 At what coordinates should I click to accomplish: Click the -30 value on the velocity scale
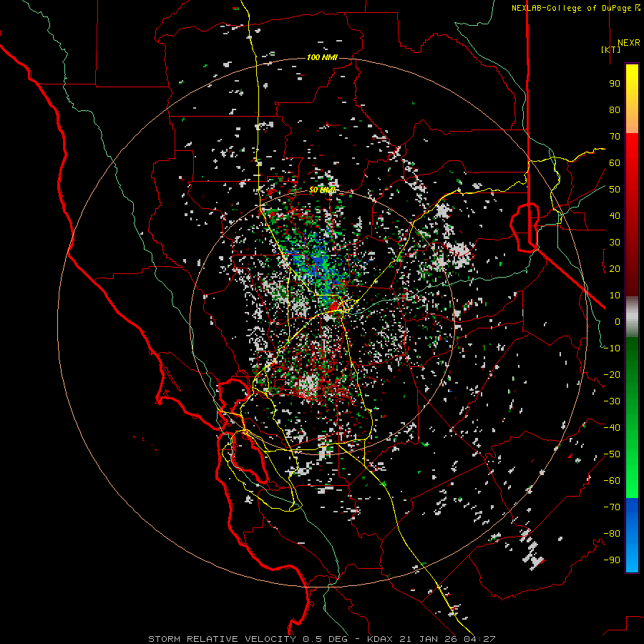(x=612, y=401)
